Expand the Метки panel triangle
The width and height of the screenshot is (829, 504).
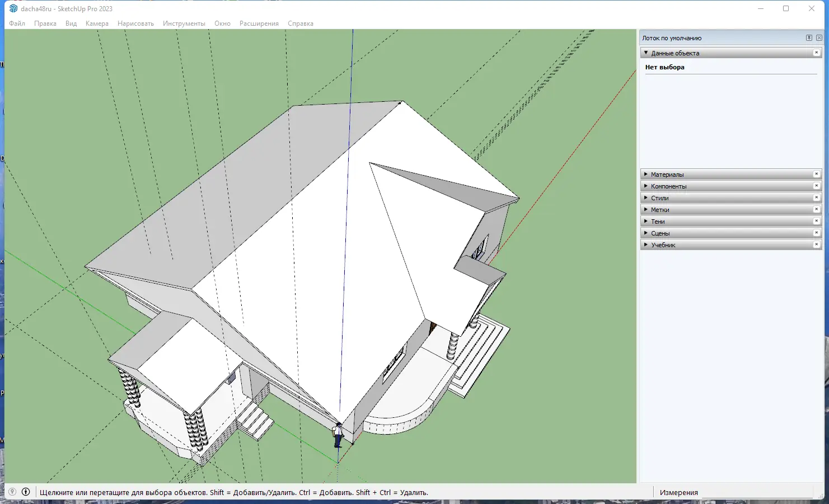[646, 209]
